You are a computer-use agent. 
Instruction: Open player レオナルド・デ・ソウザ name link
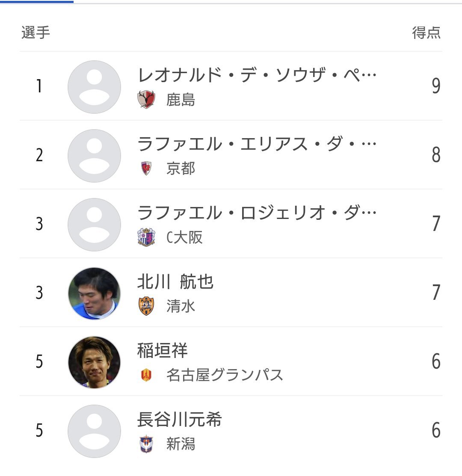coord(257,75)
